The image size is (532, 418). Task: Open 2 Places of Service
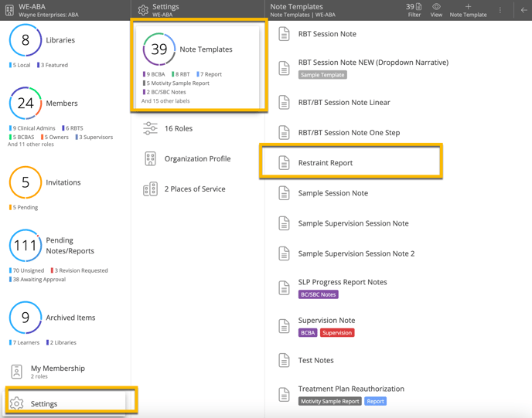tap(195, 189)
